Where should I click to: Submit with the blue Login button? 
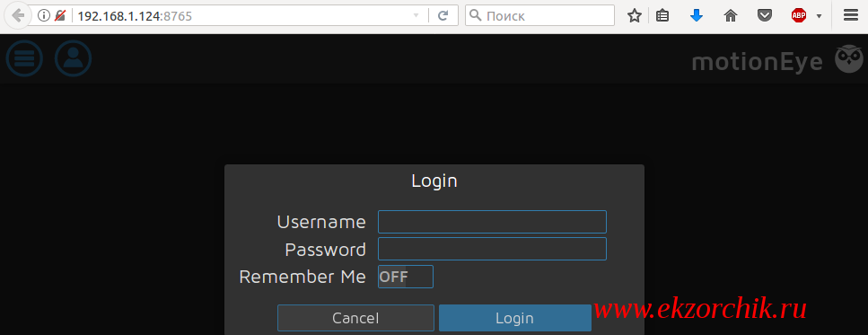pos(515,318)
